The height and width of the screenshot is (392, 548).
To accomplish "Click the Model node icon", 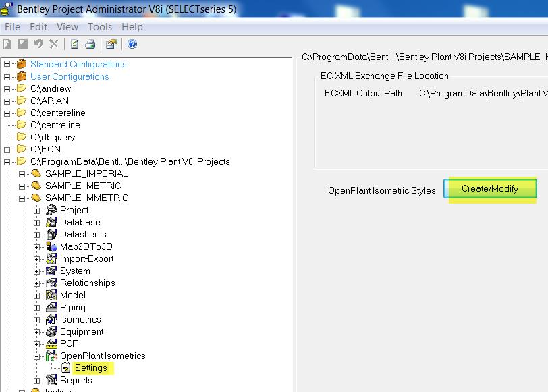I will pyautogui.click(x=51, y=295).
